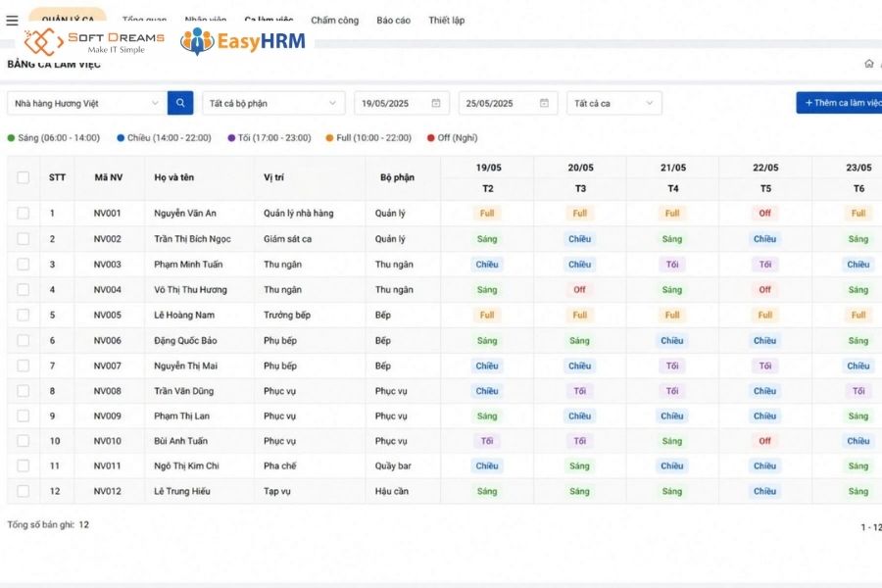Go to home icon at top right
The height and width of the screenshot is (588, 882).
tap(869, 64)
